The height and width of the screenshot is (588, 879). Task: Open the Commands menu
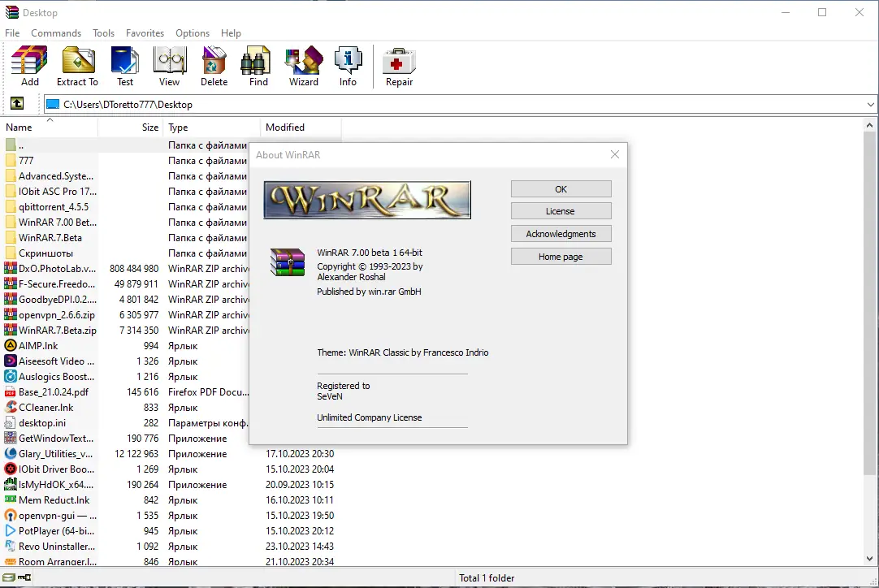[x=56, y=33]
